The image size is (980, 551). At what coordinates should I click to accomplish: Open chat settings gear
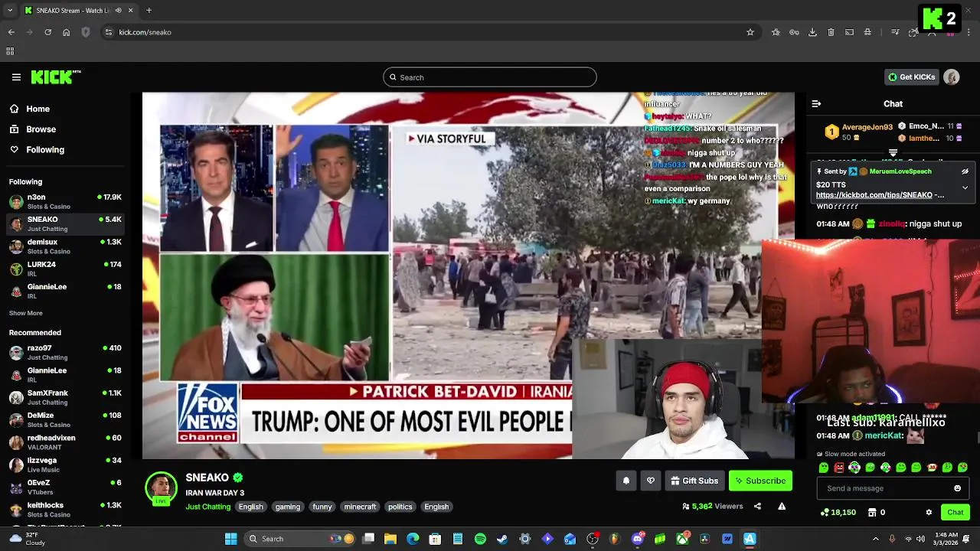pyautogui.click(x=929, y=512)
